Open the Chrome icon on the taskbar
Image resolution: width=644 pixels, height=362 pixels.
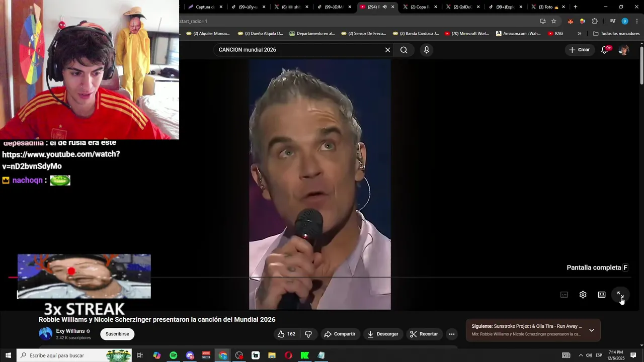(223, 355)
